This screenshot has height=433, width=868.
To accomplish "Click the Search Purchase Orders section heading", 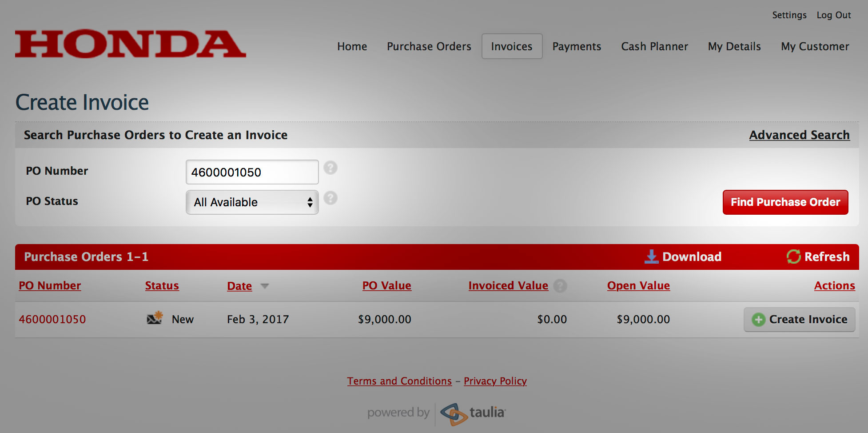I will click(x=155, y=135).
